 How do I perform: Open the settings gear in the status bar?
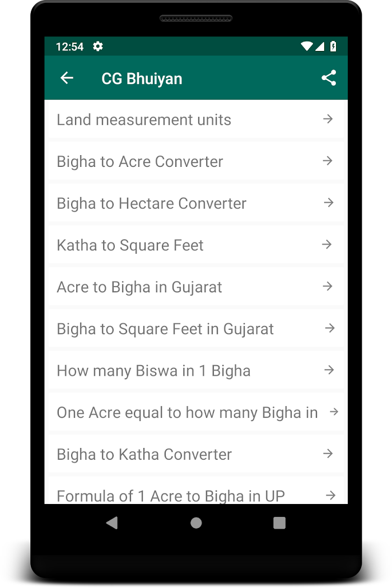98,46
